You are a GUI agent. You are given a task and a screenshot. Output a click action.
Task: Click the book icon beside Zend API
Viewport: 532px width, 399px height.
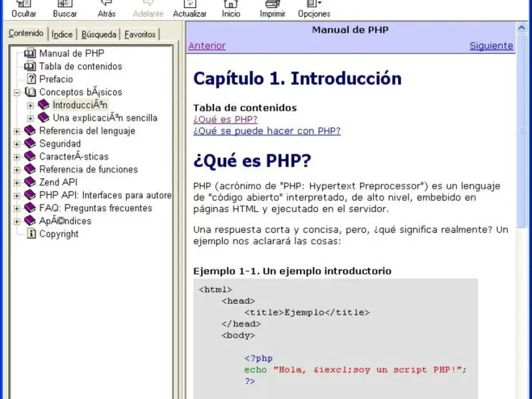coord(30,182)
